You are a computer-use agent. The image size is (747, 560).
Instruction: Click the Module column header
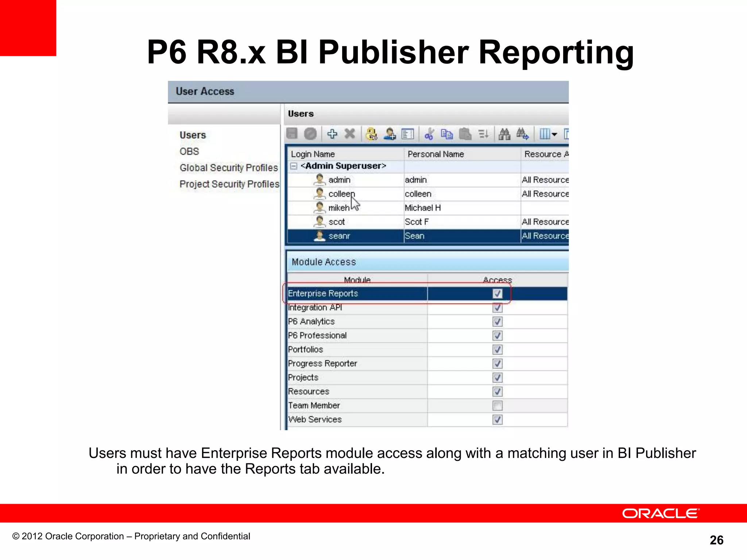(357, 279)
